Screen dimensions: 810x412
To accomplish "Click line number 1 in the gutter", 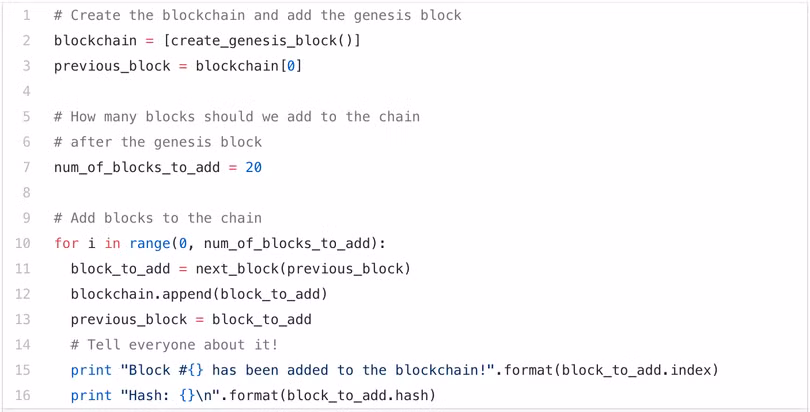I will (x=26, y=16).
